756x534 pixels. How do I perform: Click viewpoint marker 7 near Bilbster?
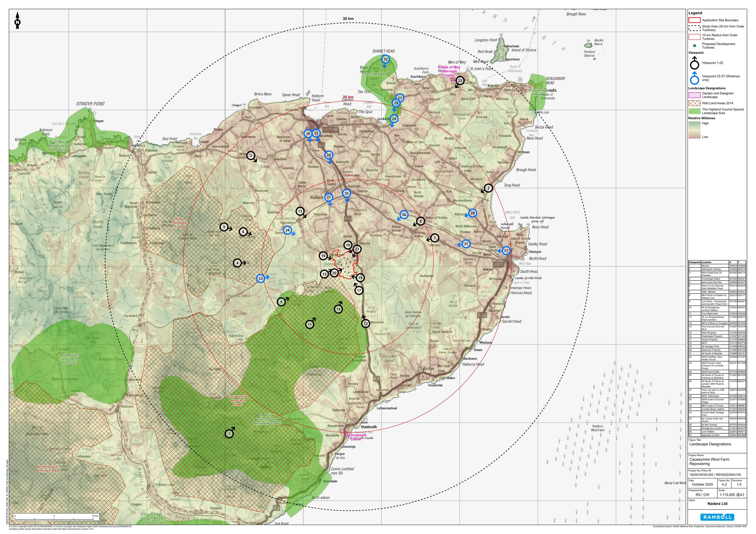click(x=435, y=238)
